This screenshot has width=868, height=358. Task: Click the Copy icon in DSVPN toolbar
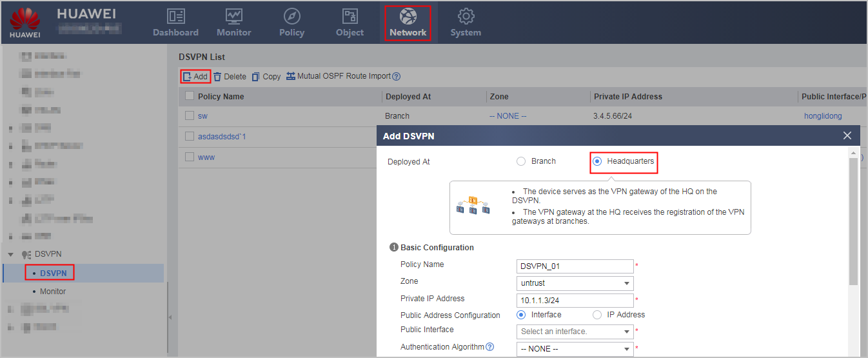point(256,76)
